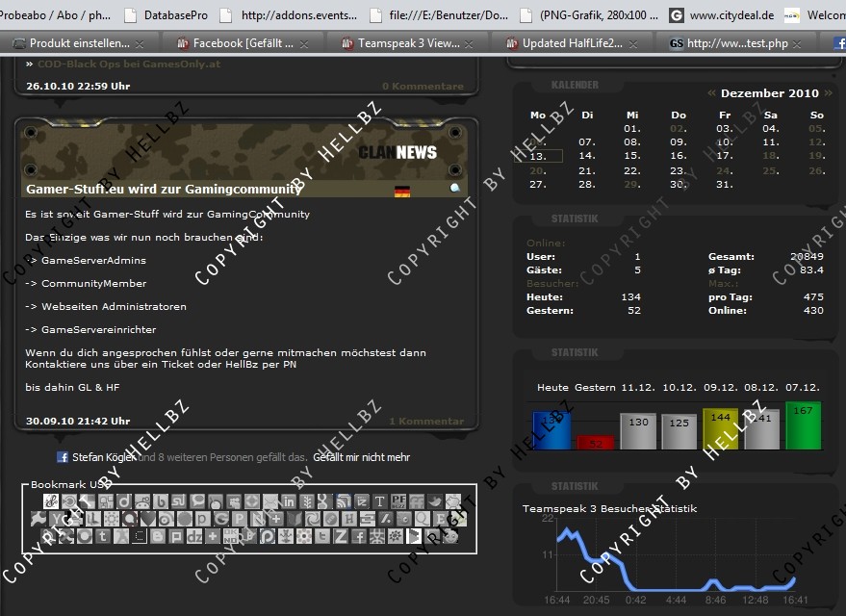Go to next month in the calendar
The width and height of the screenshot is (846, 616).
point(828,93)
